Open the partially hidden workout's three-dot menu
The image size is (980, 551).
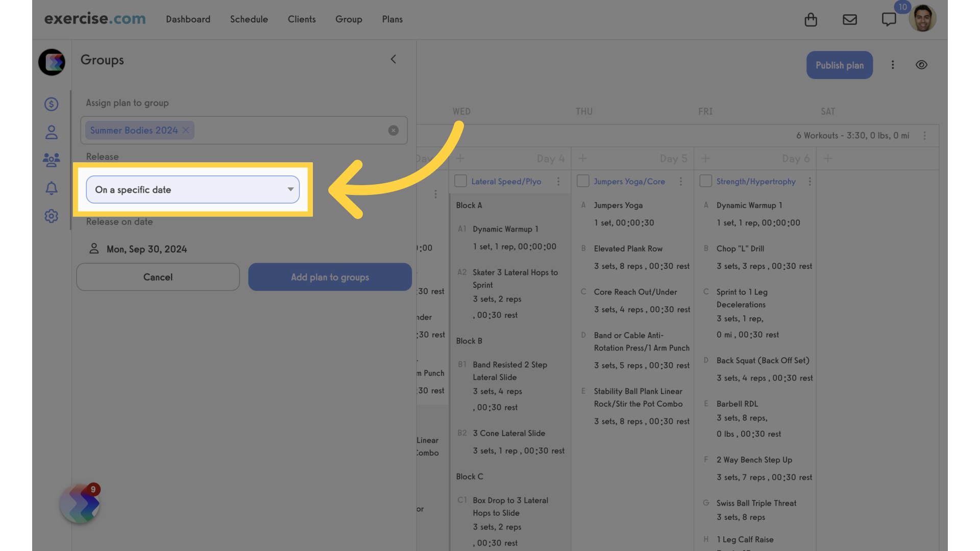pyautogui.click(x=435, y=194)
